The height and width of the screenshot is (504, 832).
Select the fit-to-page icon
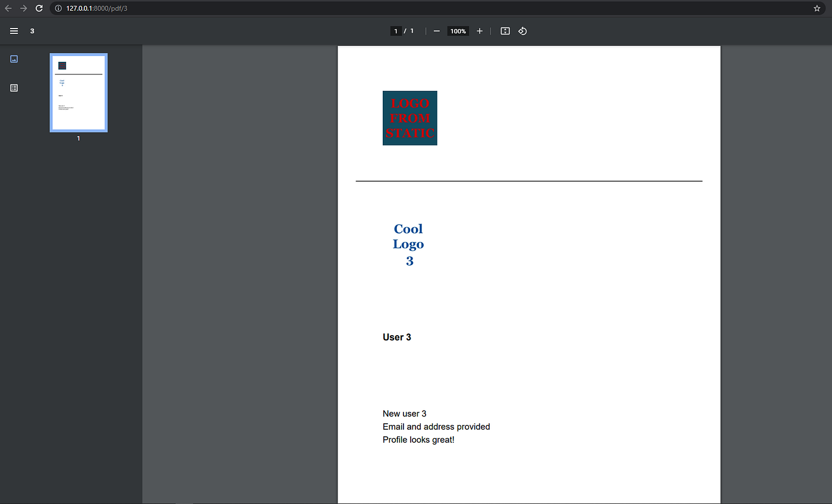click(x=505, y=31)
